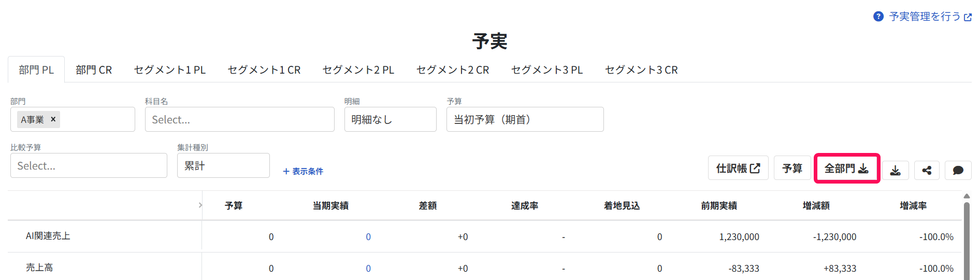Select the セグメント2 PL tab

tap(358, 69)
